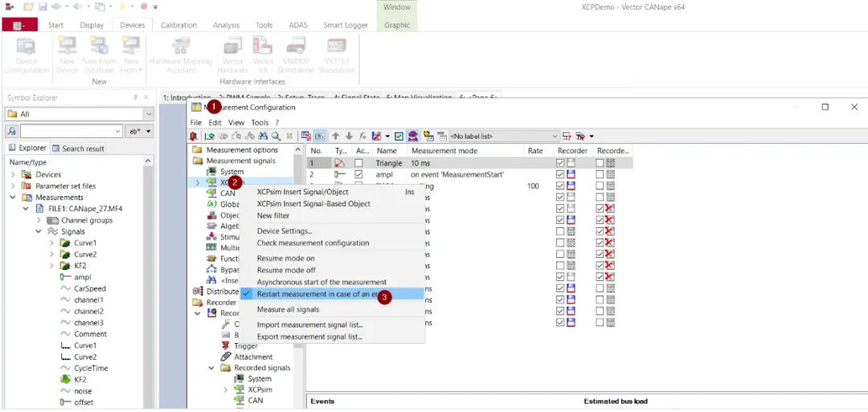Toggle second Recorder column checkbox in Triangle row
This screenshot has height=412, width=868.
600,163
